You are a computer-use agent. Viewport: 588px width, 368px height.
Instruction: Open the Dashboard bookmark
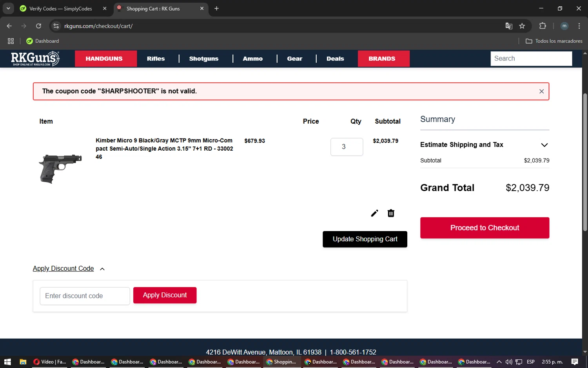(x=42, y=41)
